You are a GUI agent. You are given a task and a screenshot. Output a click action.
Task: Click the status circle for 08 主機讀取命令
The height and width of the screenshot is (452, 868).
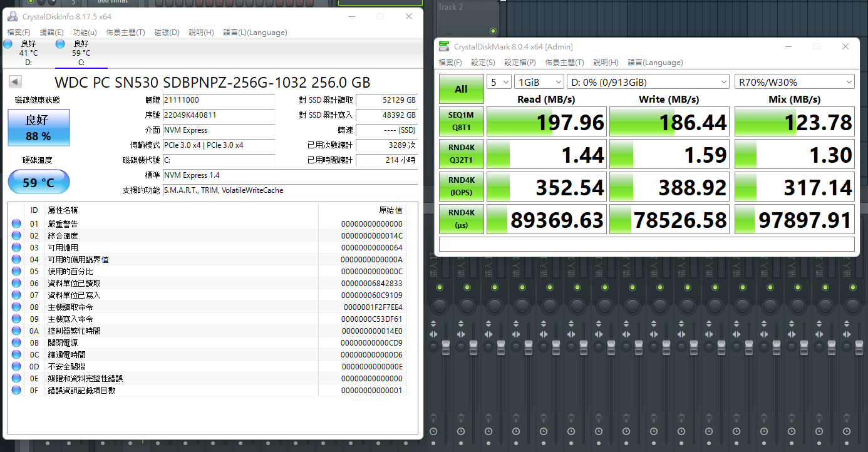point(16,307)
